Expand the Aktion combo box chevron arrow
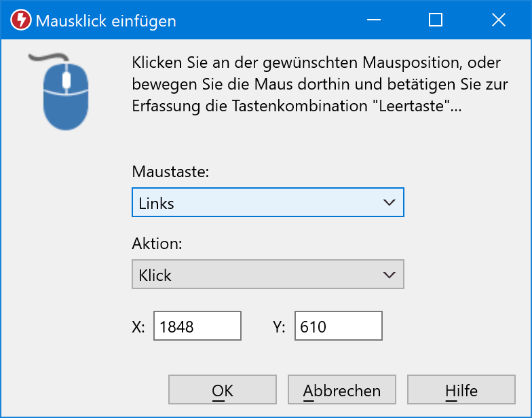532x418 pixels. [x=389, y=275]
